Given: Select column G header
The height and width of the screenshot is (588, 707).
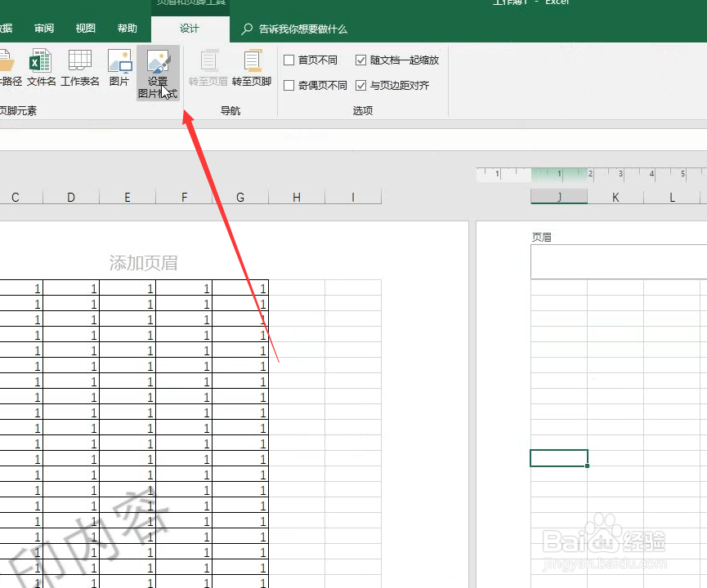Looking at the screenshot, I should click(240, 198).
